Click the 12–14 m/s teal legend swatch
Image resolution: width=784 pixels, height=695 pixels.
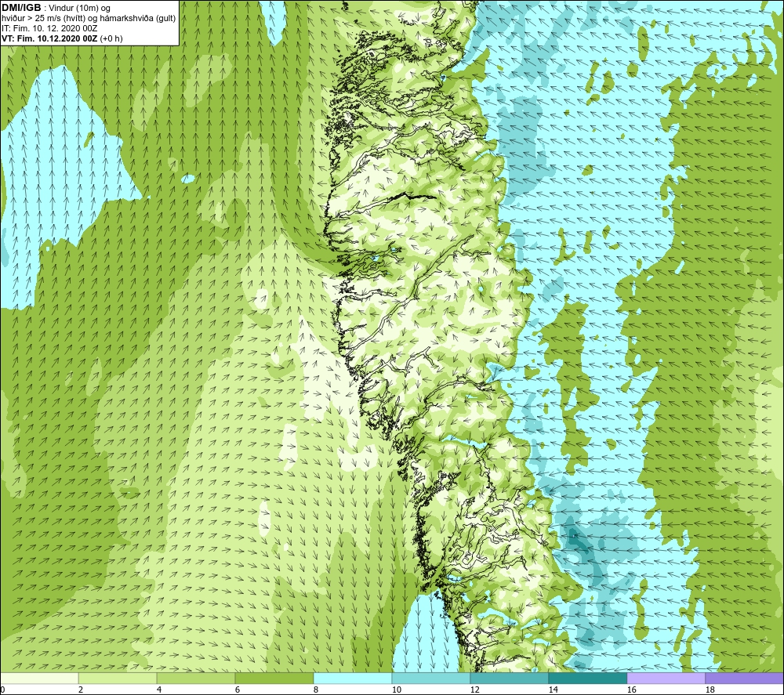point(509,679)
